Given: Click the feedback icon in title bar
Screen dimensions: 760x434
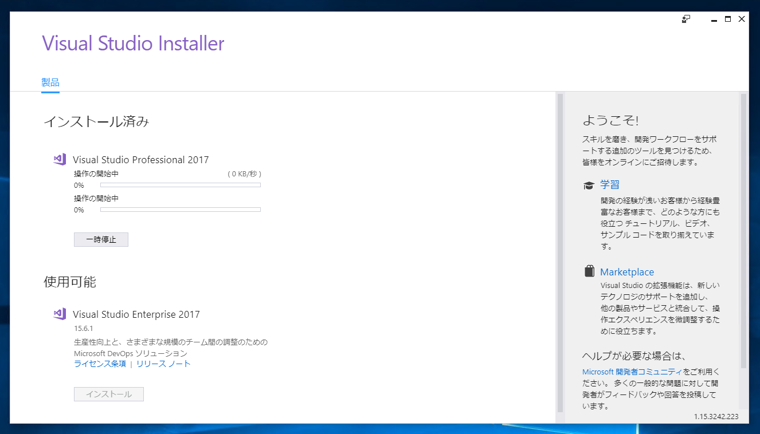Looking at the screenshot, I should (686, 19).
